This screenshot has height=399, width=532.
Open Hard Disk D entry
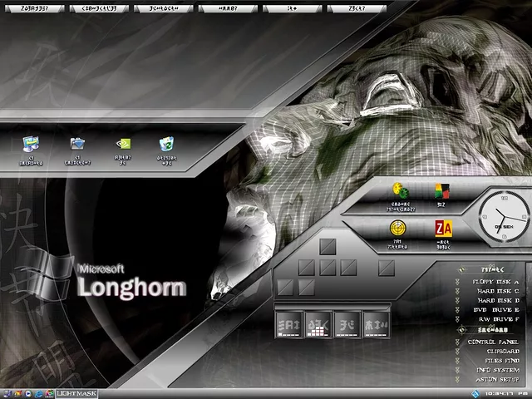498,300
